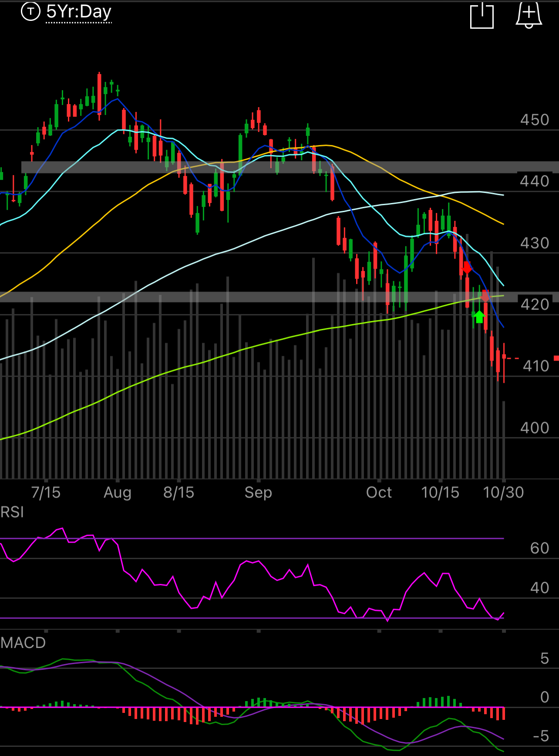Screen dimensions: 559x756
Task: Tap the MACD -5 level label
Action: click(541, 736)
